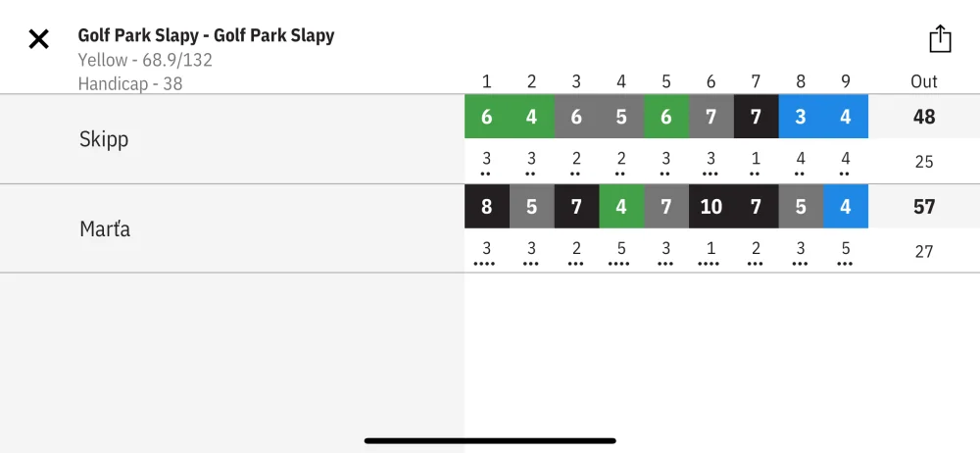Screen dimensions: 980x453
Task: Tap Marťa's hole 4 green score 4
Action: click(x=621, y=207)
